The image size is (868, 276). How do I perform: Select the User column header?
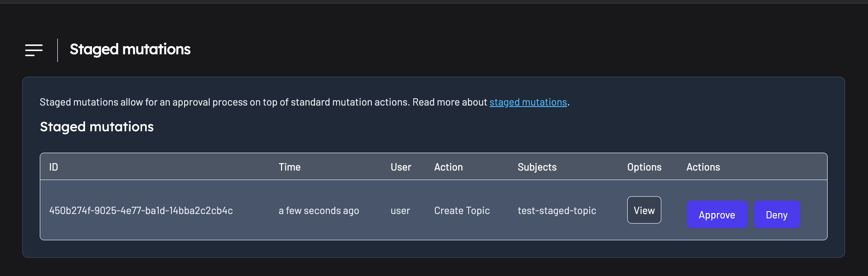click(400, 167)
